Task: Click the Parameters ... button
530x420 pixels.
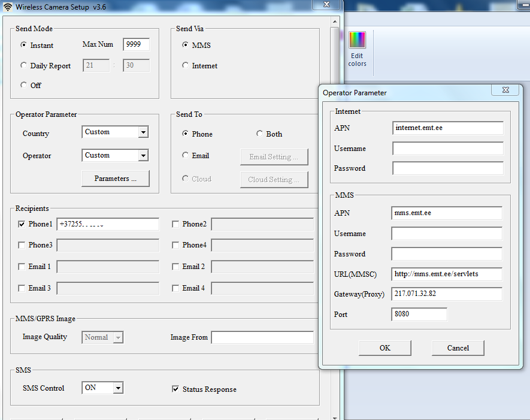Action: click(x=116, y=179)
